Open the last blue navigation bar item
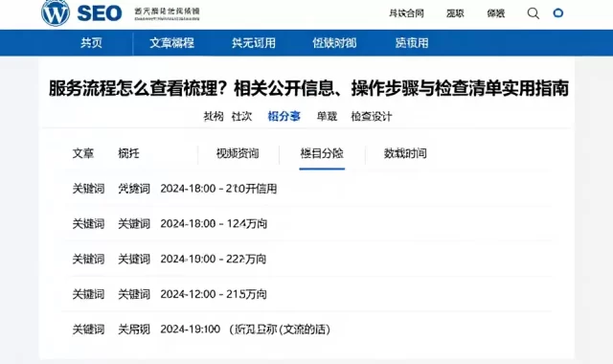 [412, 42]
